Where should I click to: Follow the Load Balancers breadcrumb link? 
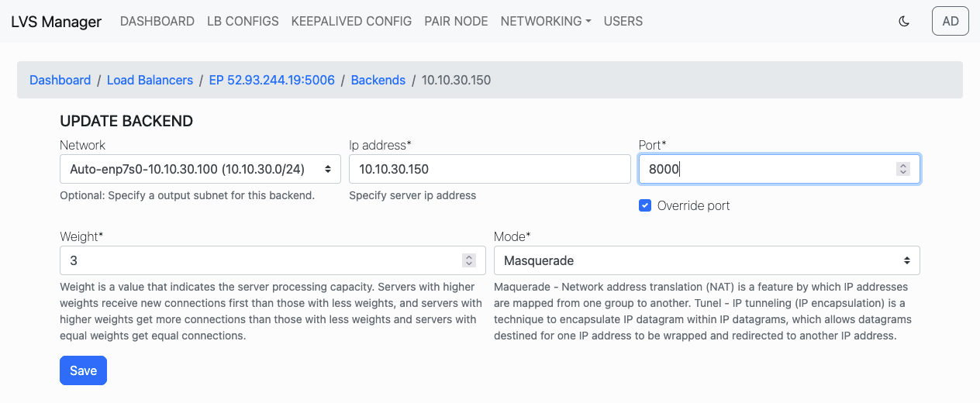(150, 80)
